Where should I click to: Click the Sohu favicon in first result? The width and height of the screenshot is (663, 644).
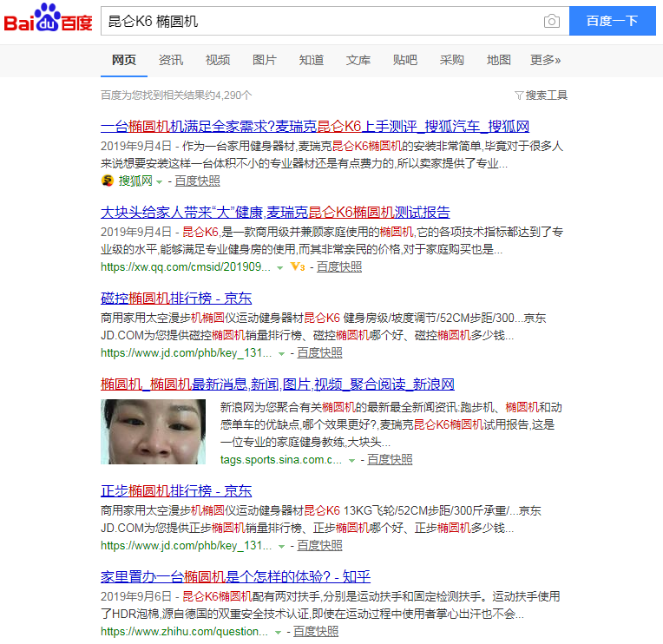pyautogui.click(x=108, y=181)
